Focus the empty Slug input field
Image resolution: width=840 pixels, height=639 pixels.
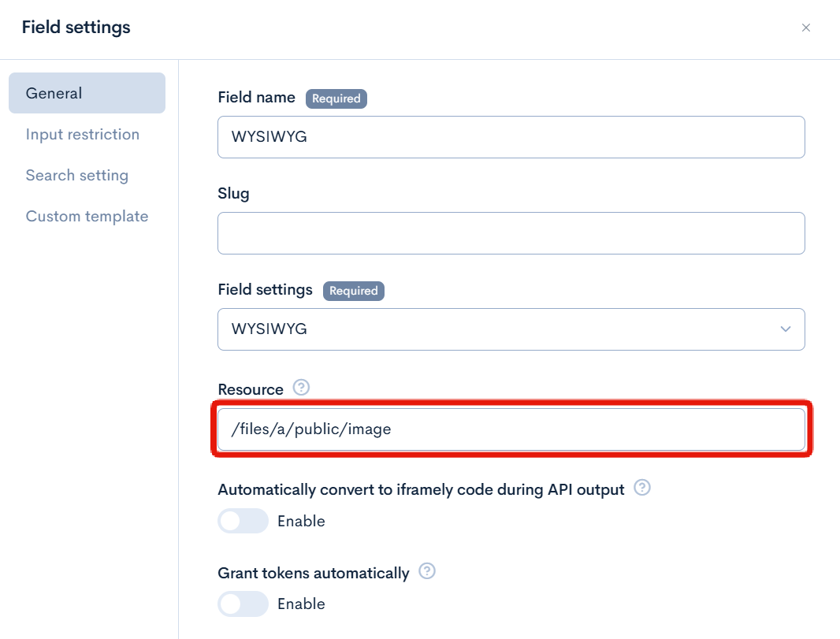point(511,233)
